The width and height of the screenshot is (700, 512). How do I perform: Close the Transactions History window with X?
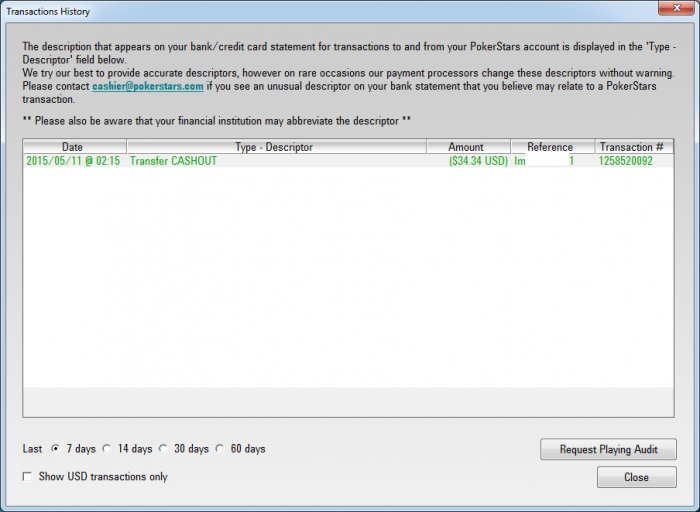676,8
